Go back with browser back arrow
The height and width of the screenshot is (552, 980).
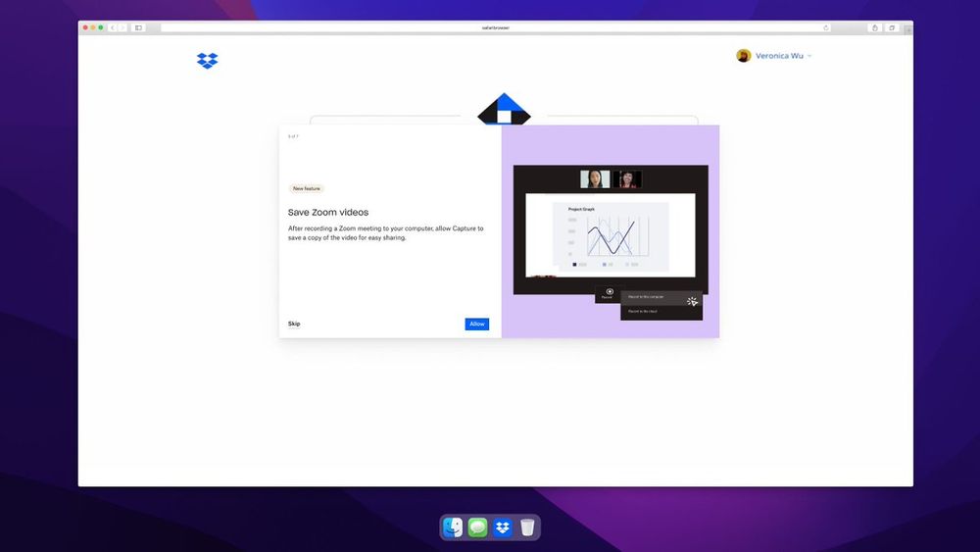(x=113, y=27)
